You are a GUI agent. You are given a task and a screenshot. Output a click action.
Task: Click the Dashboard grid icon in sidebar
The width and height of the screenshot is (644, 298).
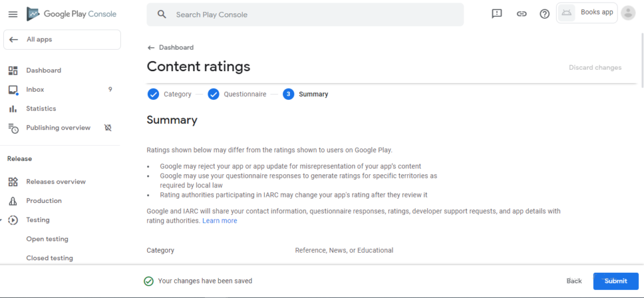[x=13, y=70]
